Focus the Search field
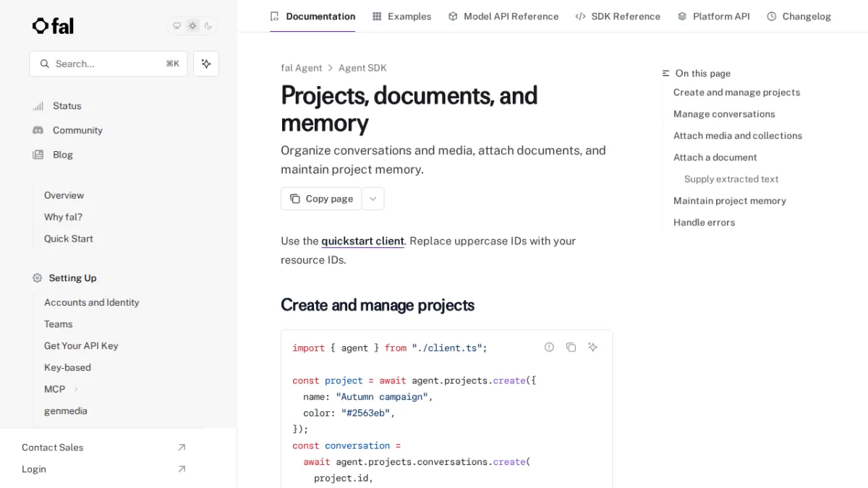Viewport: 868px width, 488px height. click(x=109, y=64)
